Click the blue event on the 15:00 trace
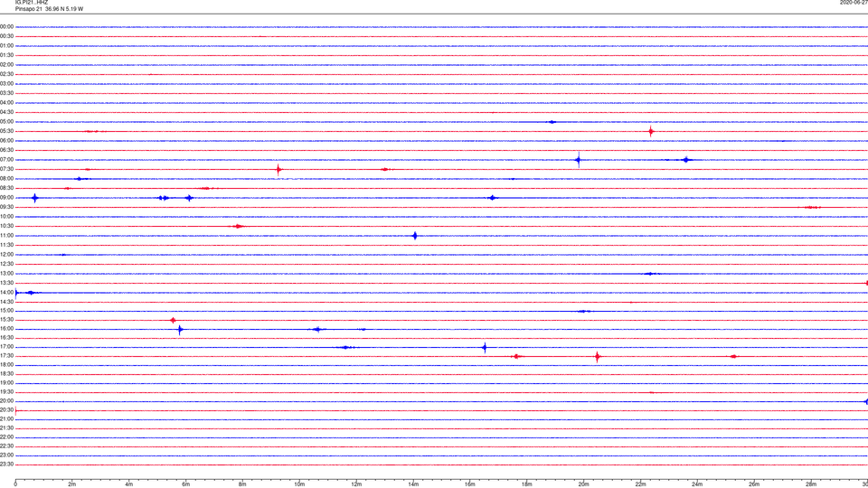Viewport: 868px width, 488px height. (x=583, y=311)
